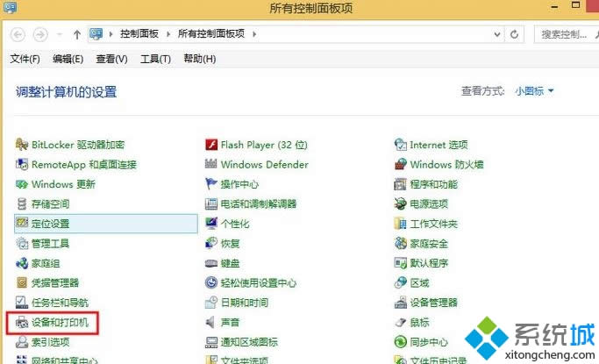Open the 日期和时间 icon
The width and height of the screenshot is (599, 364).
pos(211,303)
